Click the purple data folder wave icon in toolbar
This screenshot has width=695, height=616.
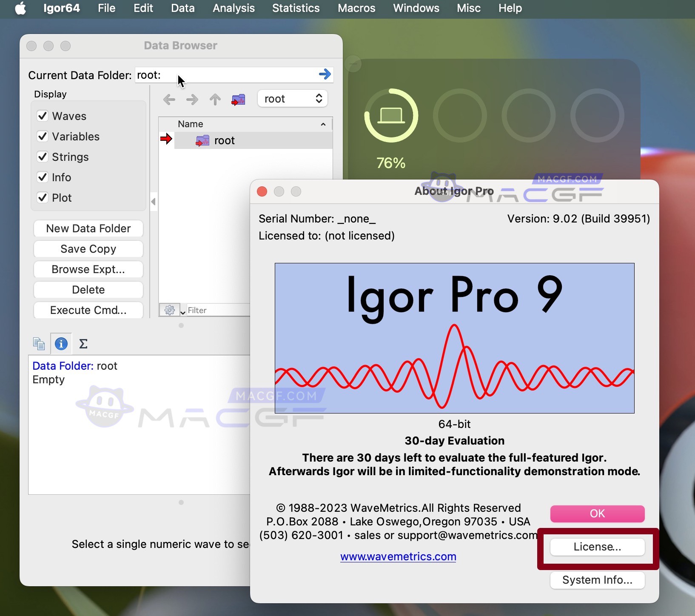click(238, 99)
